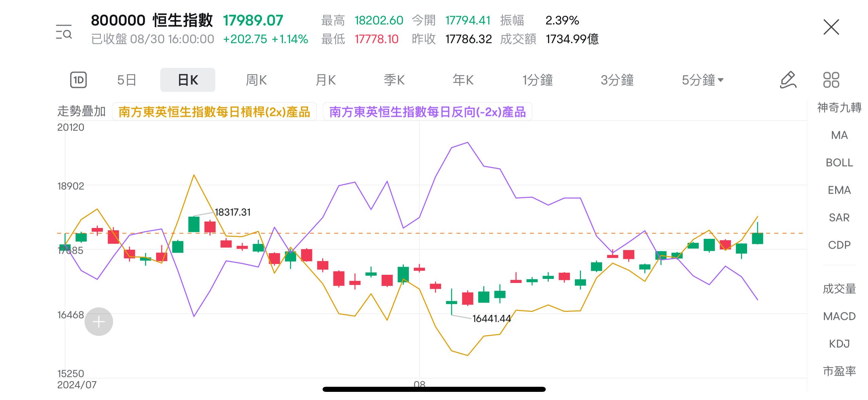This screenshot has height=400, width=868.
Task: Click the plus button on the chart
Action: point(98,321)
